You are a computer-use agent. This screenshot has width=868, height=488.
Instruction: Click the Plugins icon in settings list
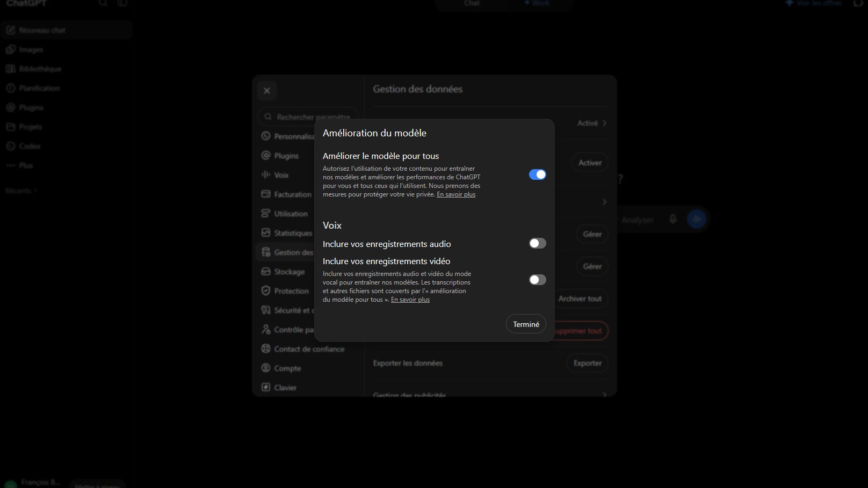point(266,156)
